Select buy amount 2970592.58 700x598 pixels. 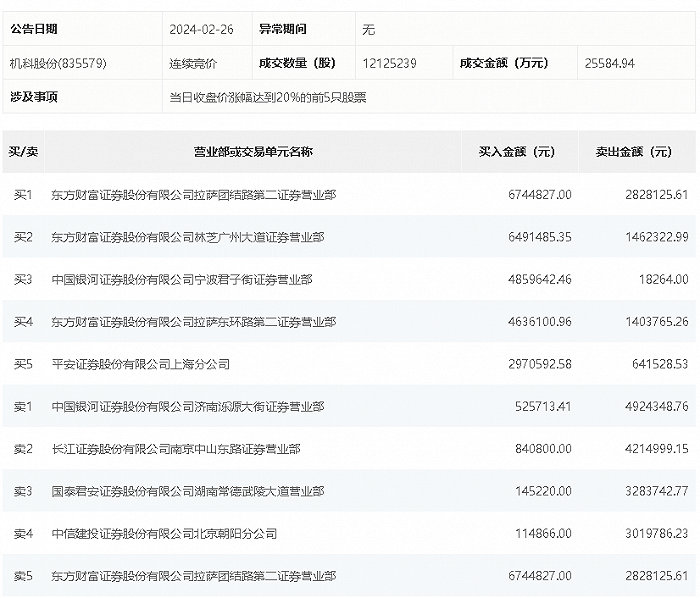click(x=540, y=364)
